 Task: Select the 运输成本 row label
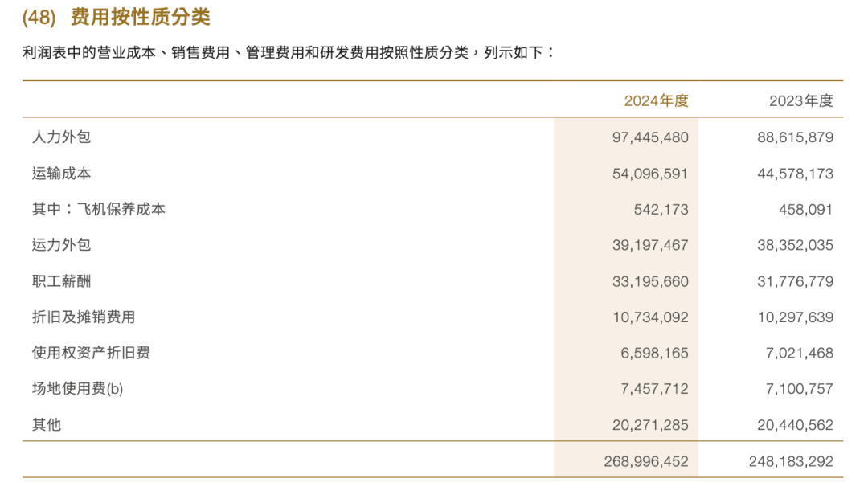tap(62, 173)
